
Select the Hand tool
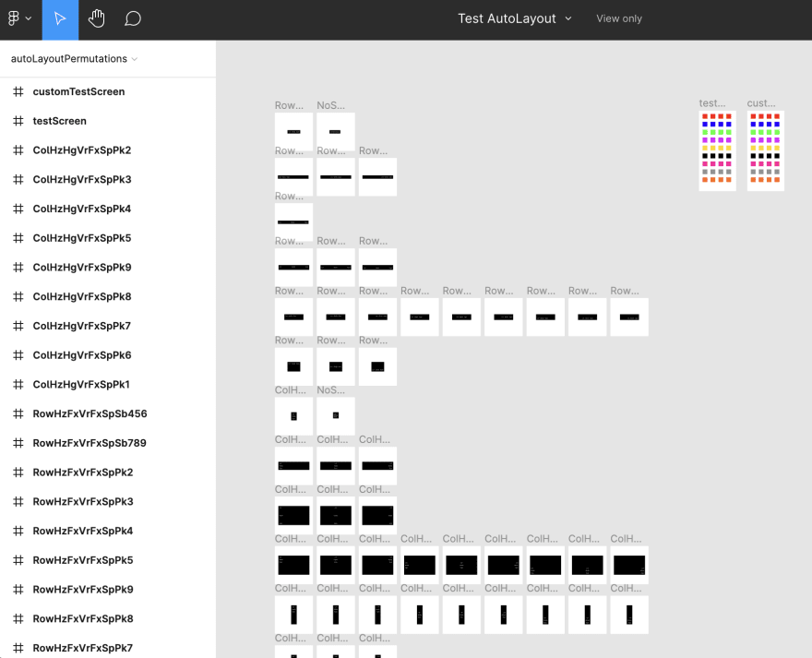coord(96,19)
